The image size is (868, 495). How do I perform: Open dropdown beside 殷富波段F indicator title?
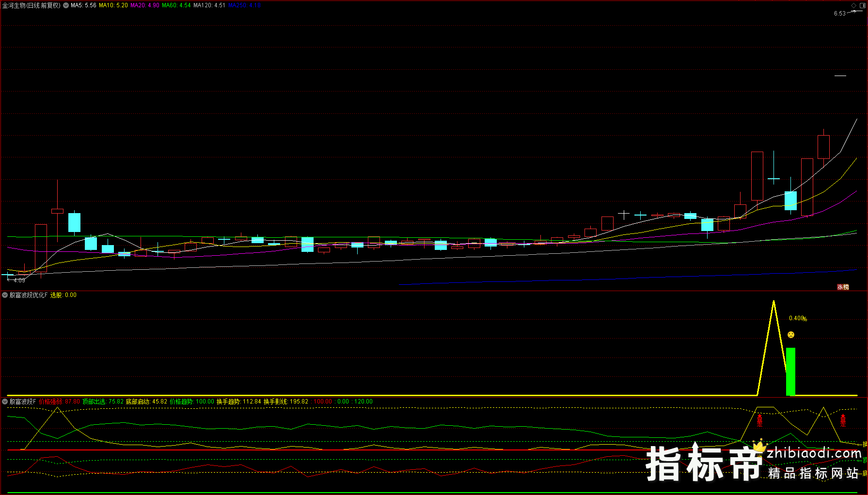[x=5, y=402]
